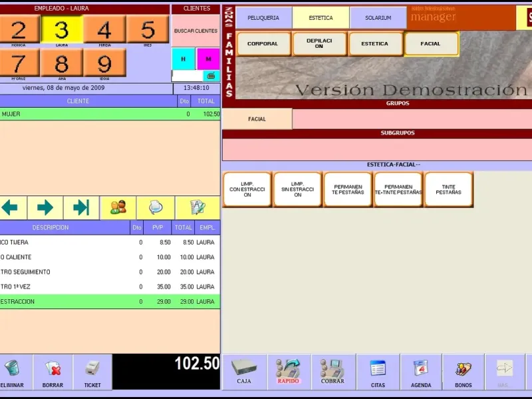Go to previous client with left arrow
532x399 pixels.
[x=13, y=207]
